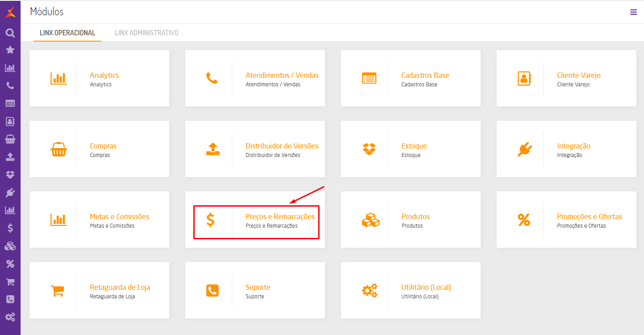The height and width of the screenshot is (335, 644).
Task: Click the gears icon on Utilitário (Local) card
Action: tap(370, 290)
